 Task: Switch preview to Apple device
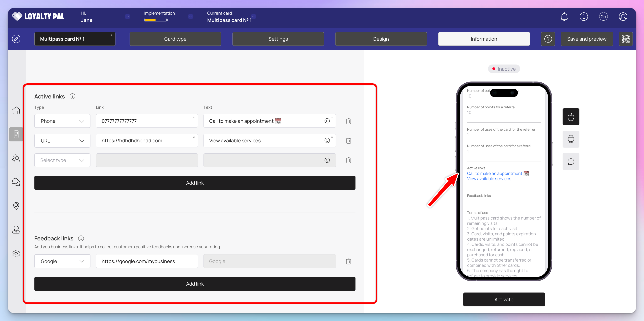pyautogui.click(x=571, y=117)
